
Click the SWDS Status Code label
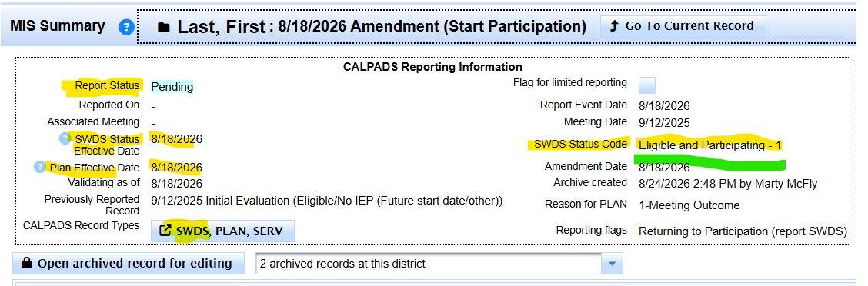(581, 145)
